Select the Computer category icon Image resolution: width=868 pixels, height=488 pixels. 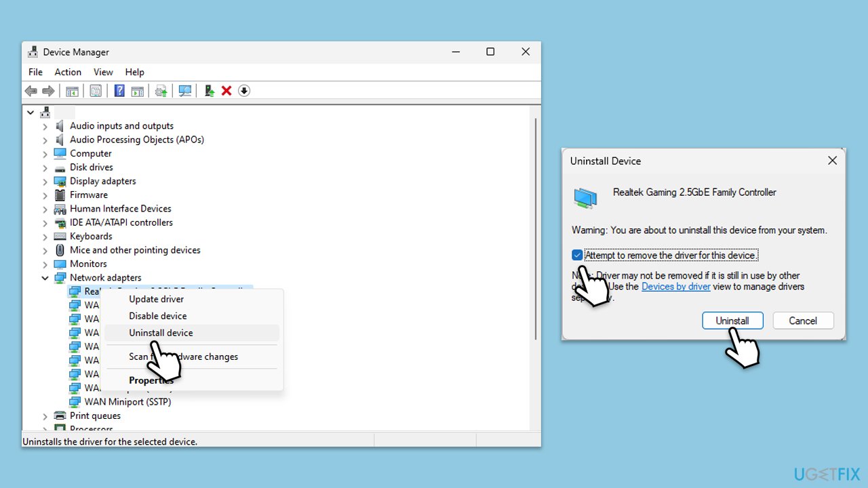point(60,153)
